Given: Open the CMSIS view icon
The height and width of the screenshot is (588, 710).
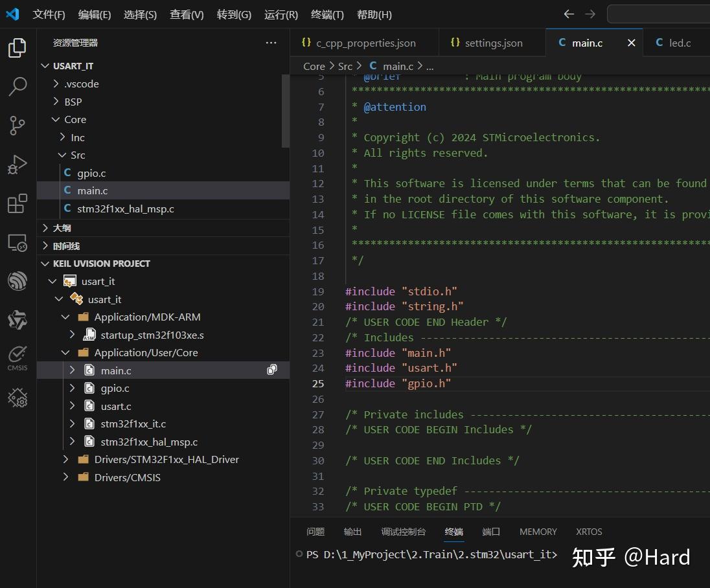Looking at the screenshot, I should pos(17,357).
